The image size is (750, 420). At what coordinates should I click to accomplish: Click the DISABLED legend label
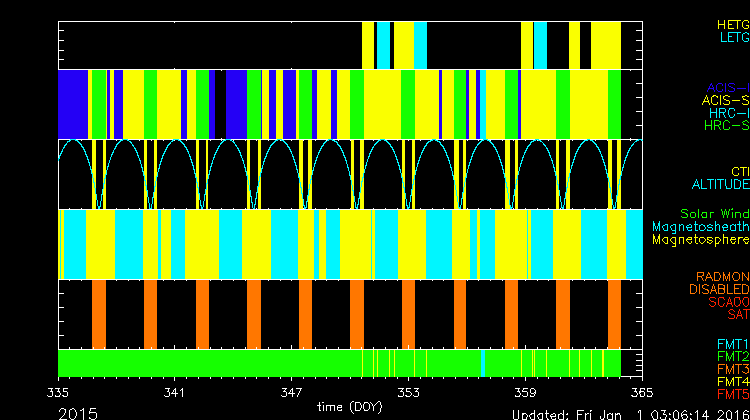click(x=720, y=289)
